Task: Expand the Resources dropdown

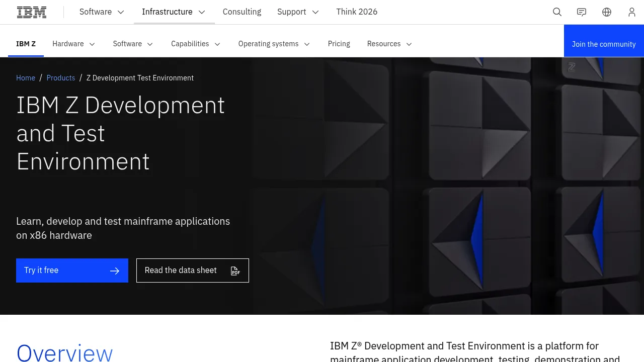Action: [x=390, y=44]
